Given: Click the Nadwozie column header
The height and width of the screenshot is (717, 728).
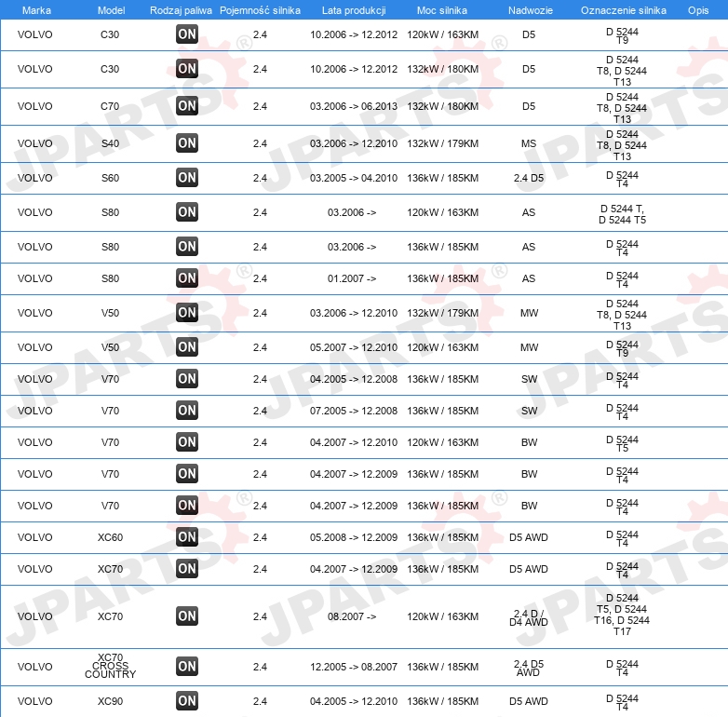Looking at the screenshot, I should click(531, 10).
